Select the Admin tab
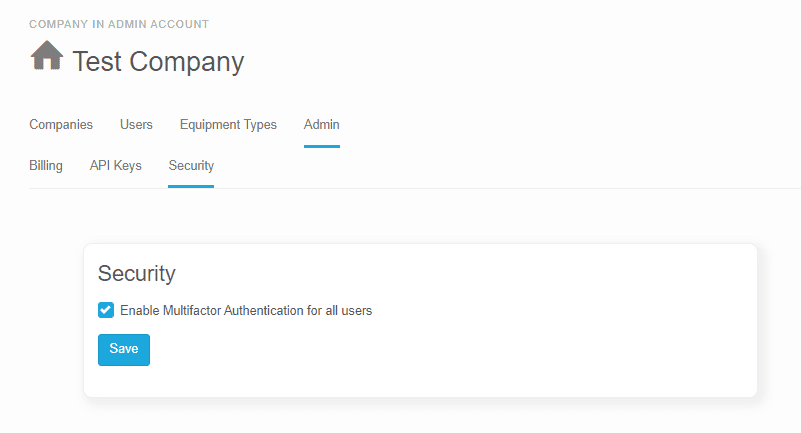 pyautogui.click(x=321, y=125)
